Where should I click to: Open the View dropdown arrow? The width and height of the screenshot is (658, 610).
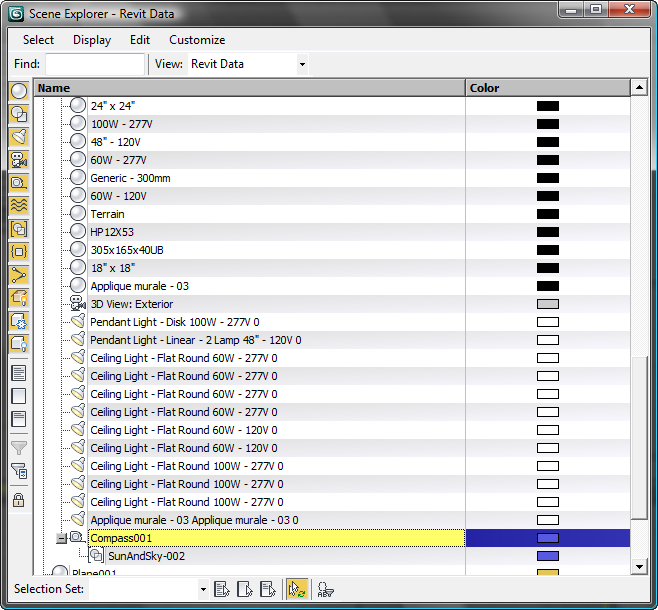point(302,64)
